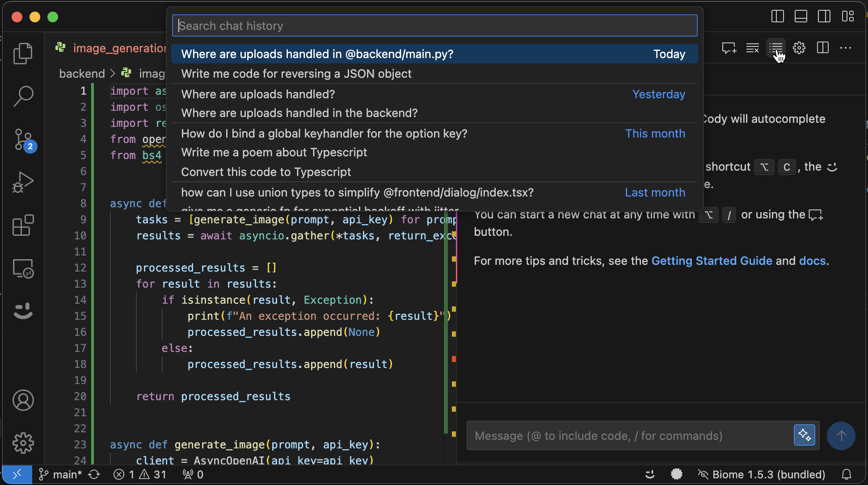This screenshot has height=485, width=868.
Task: Expand the chat history search dropdown
Action: [776, 48]
